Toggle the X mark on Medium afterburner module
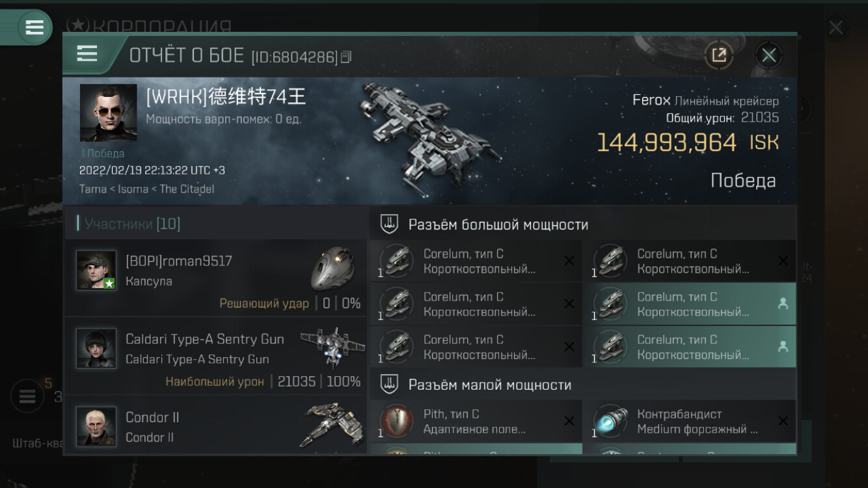This screenshot has height=488, width=868. coord(783,421)
